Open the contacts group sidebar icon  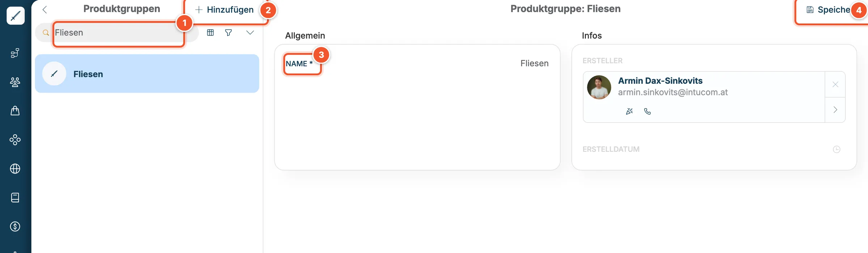tap(15, 82)
